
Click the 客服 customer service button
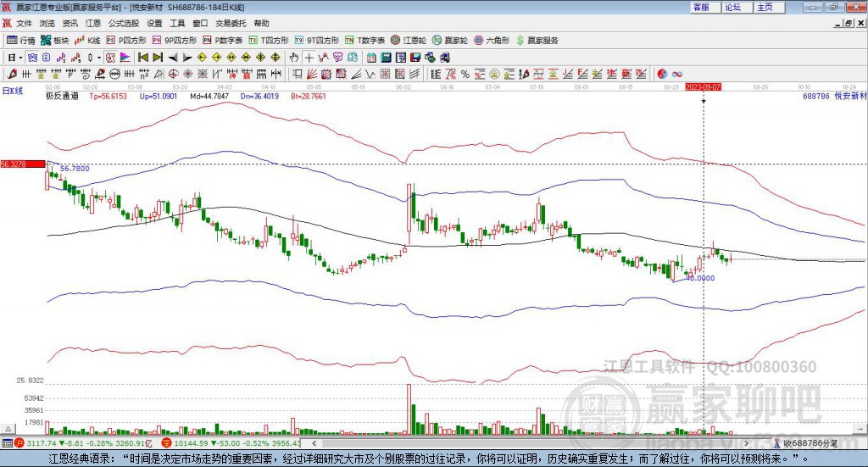pos(704,7)
